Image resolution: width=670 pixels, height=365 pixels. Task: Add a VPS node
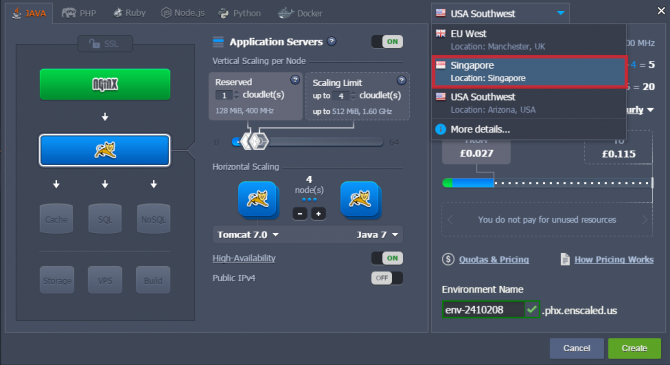click(x=105, y=280)
